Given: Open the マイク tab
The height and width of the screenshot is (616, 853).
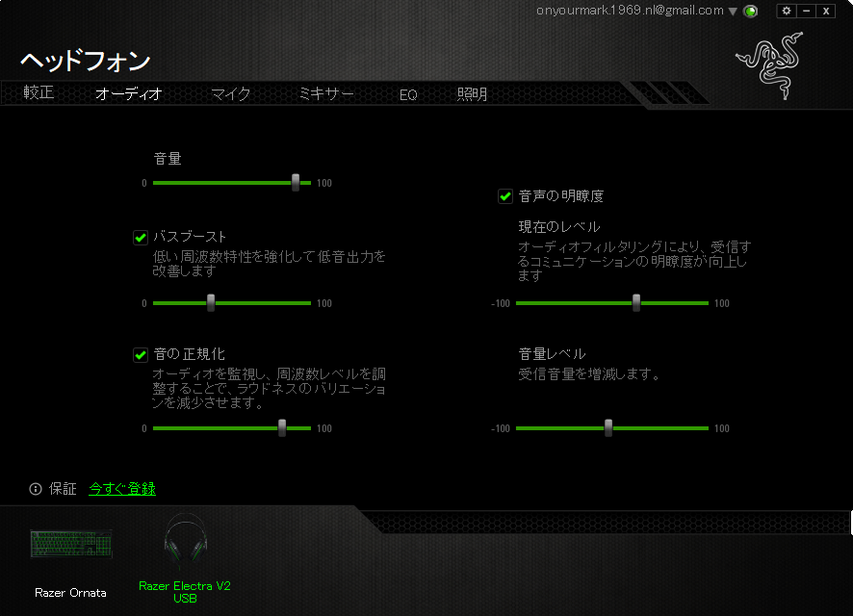Looking at the screenshot, I should [231, 94].
